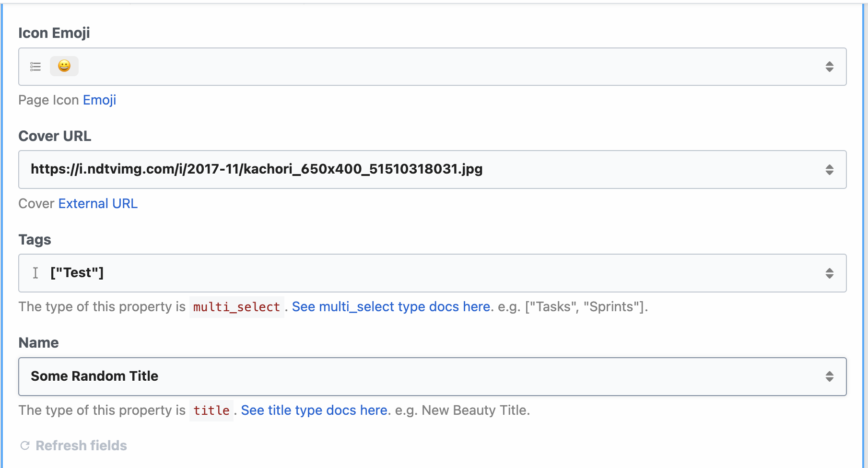Expand the Icon Emoji dropdown arrows
The width and height of the screenshot is (868, 468).
[x=829, y=67]
